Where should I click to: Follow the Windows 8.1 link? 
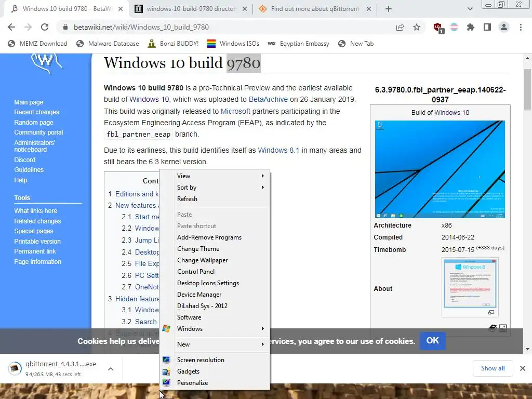point(278,150)
